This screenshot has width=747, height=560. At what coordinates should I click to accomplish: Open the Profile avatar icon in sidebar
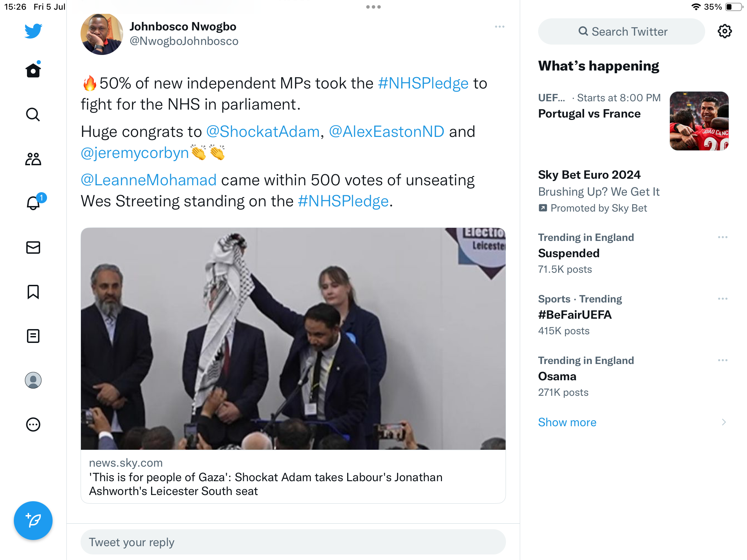[x=33, y=380]
